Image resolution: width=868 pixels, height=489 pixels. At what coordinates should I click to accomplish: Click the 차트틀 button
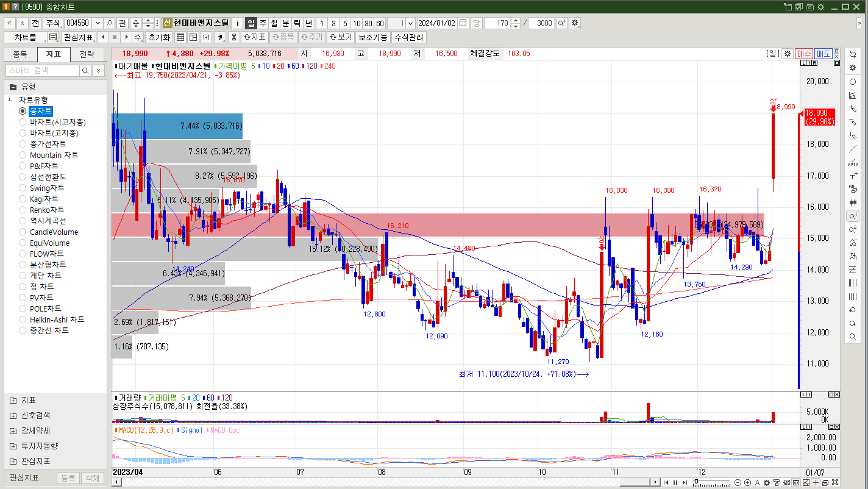point(26,37)
